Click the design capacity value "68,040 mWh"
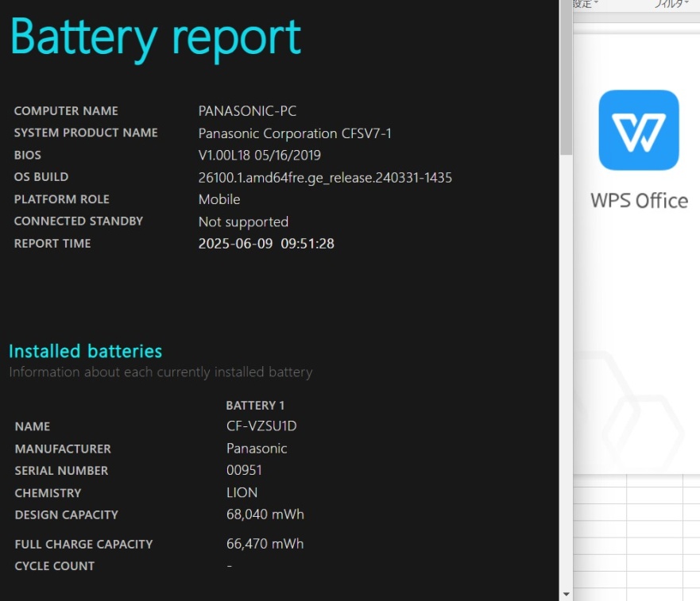The width and height of the screenshot is (700, 601). 265,514
